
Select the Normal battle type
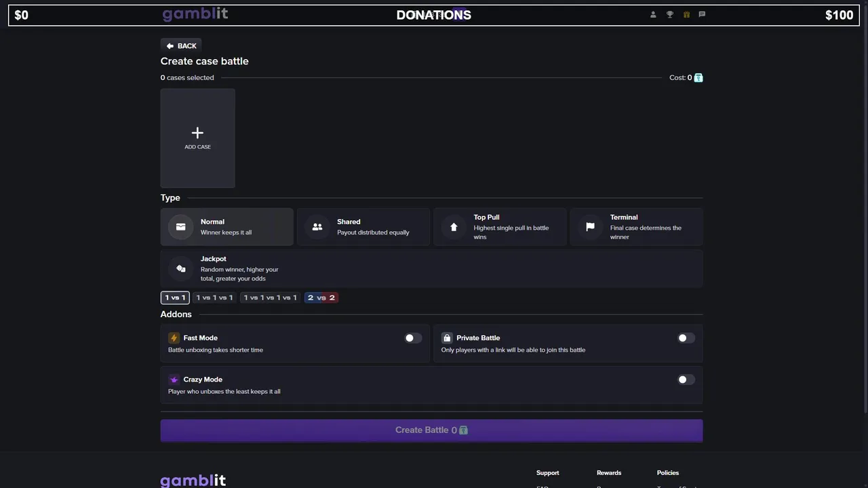tap(227, 227)
